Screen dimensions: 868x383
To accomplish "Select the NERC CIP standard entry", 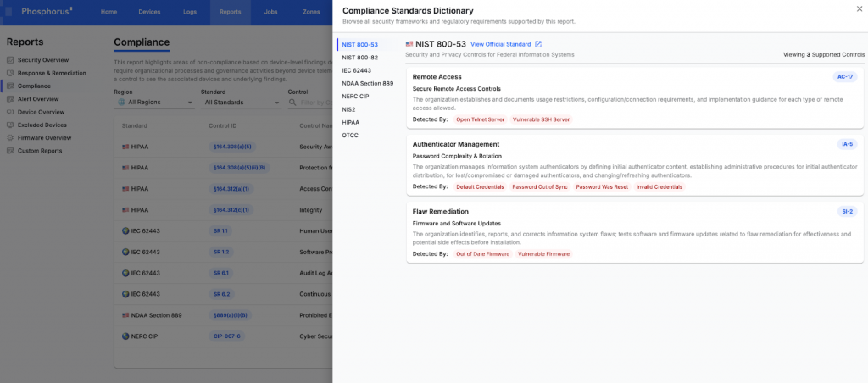I will click(355, 96).
